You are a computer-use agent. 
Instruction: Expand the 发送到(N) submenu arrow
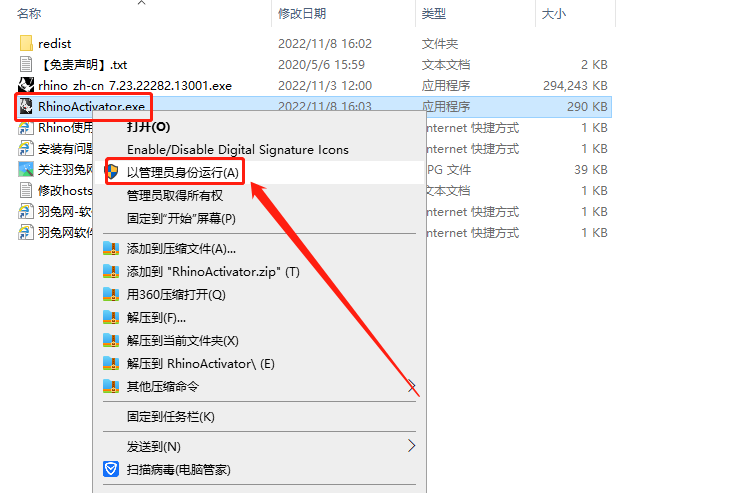click(x=412, y=446)
